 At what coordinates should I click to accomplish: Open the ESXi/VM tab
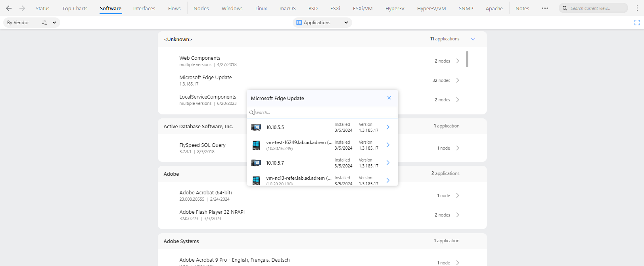coord(362,8)
